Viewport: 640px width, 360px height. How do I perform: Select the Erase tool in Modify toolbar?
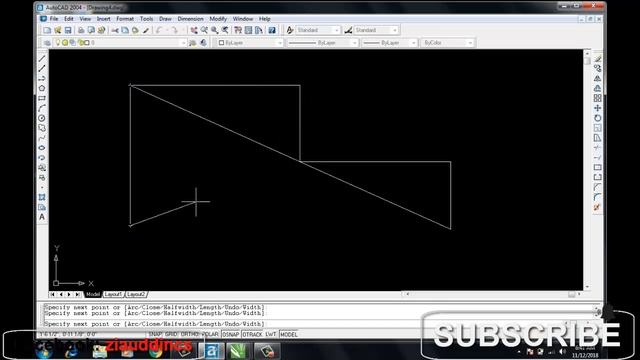tap(598, 59)
